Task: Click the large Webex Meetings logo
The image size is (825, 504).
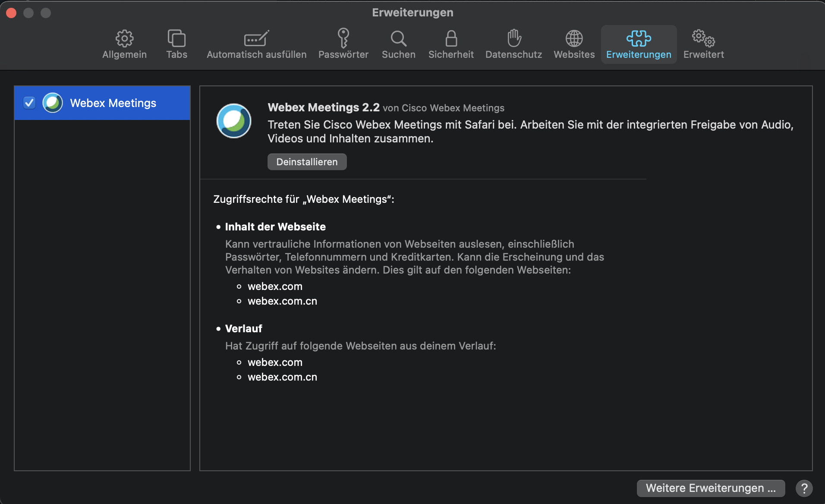Action: (x=234, y=121)
